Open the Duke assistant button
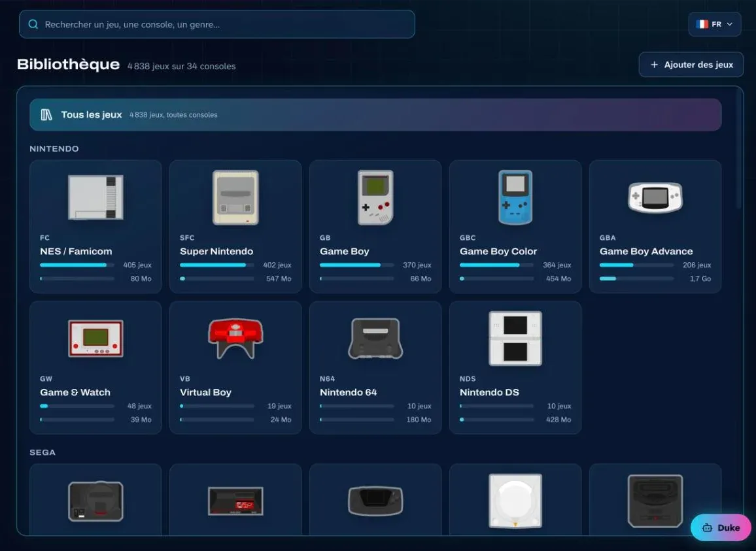The height and width of the screenshot is (551, 756). tap(721, 528)
